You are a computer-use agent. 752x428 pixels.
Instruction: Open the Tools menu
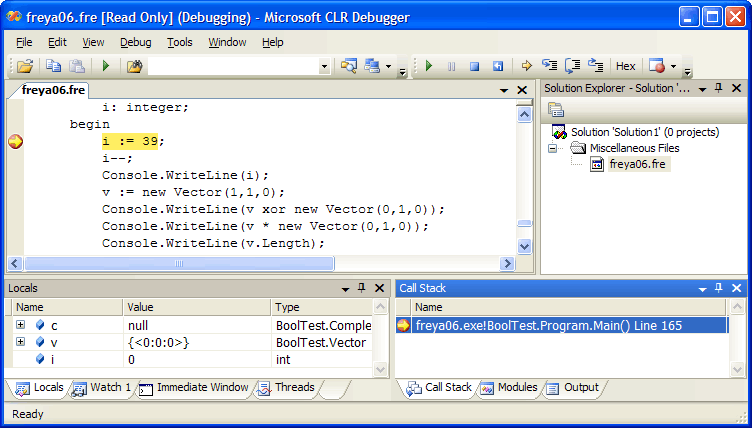180,42
